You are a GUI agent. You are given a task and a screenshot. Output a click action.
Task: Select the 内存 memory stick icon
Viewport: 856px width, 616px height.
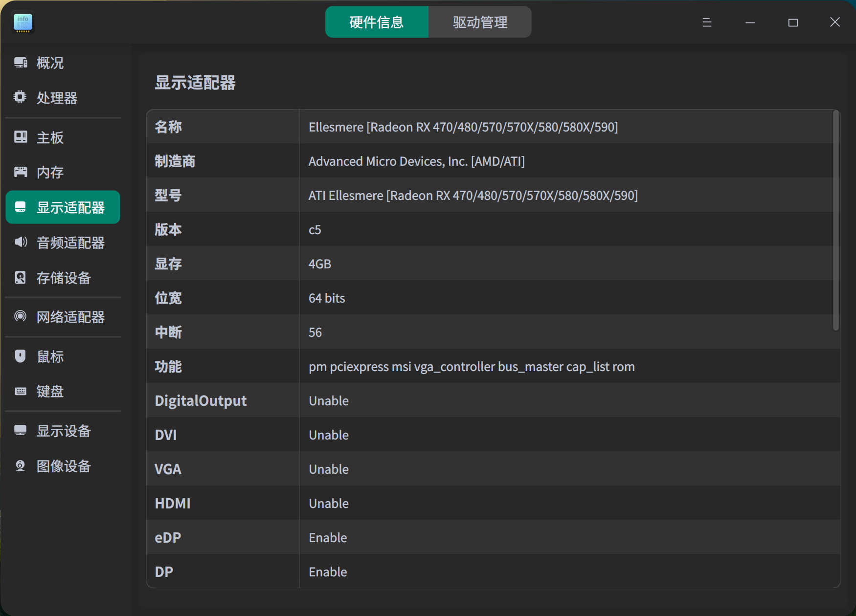[20, 172]
